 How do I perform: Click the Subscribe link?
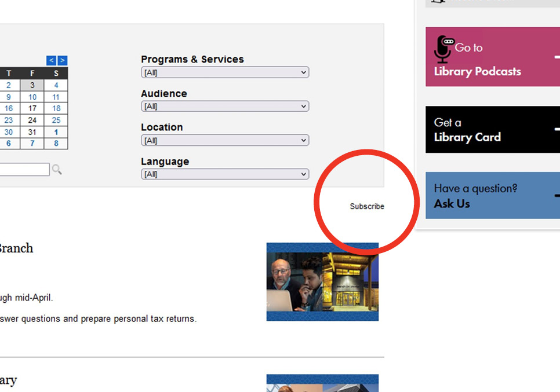366,206
